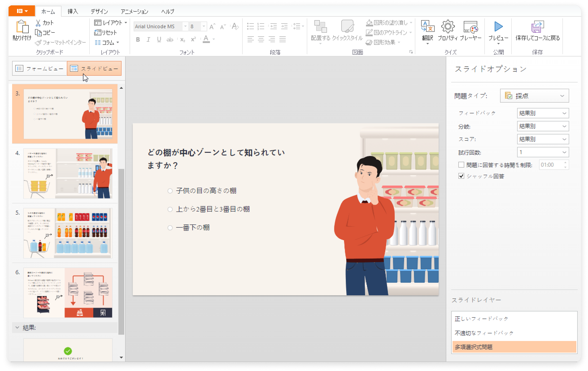
Task: Align text right
Action: 272,39
